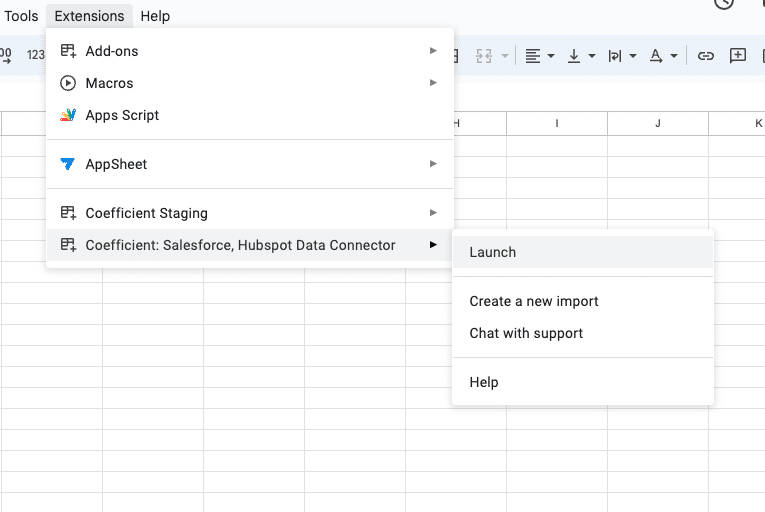Screen dimensions: 765x512
Task: Click the 123 number format button
Action: coord(36,55)
